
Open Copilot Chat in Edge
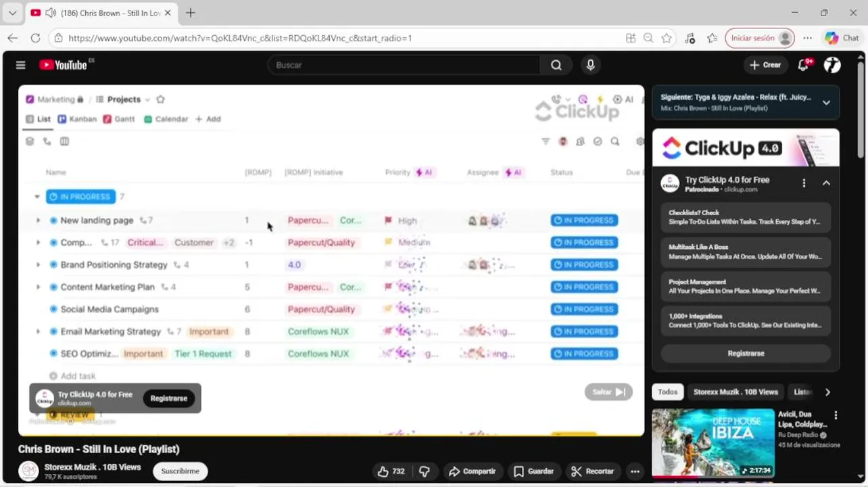[x=841, y=38]
